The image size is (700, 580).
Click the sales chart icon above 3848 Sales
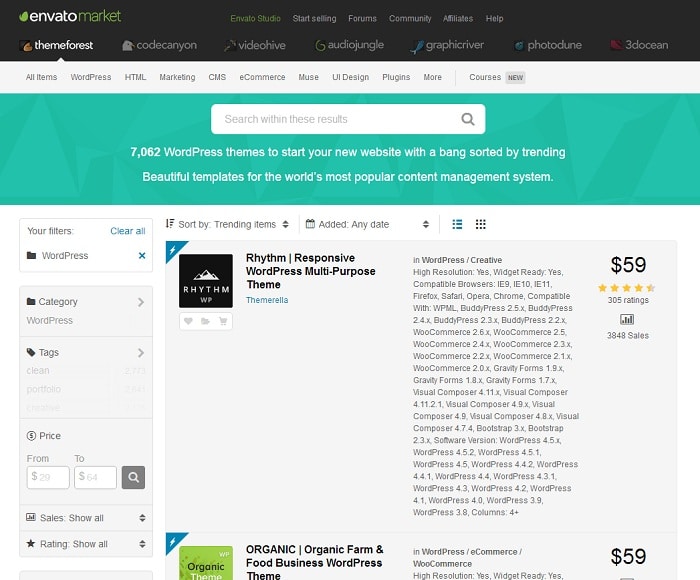(627, 319)
